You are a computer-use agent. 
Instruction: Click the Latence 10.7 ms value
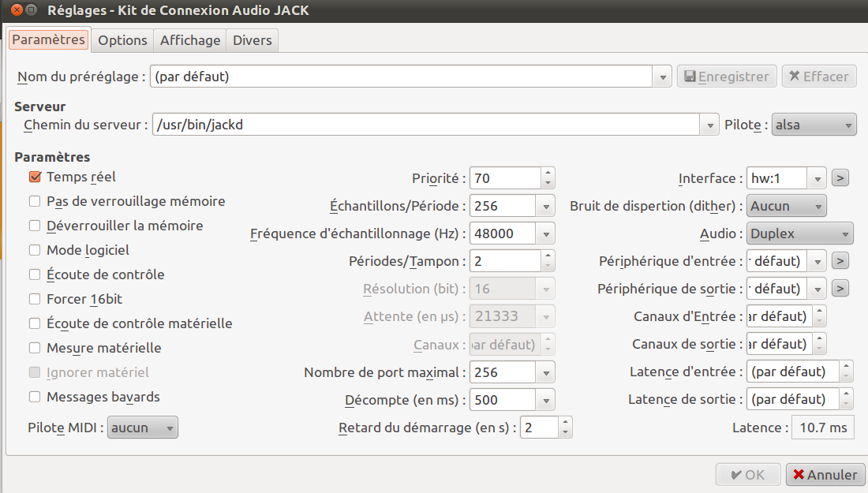823,428
